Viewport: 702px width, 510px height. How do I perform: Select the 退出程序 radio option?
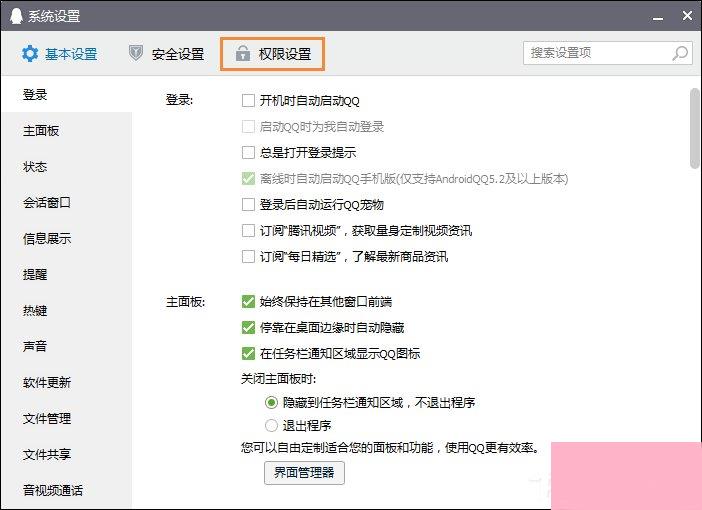point(271,425)
